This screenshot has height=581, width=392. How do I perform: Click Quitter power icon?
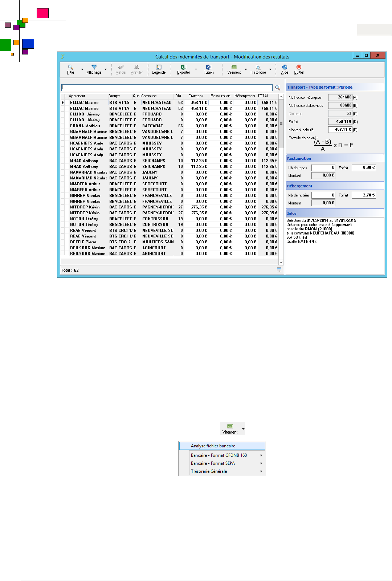(x=299, y=67)
